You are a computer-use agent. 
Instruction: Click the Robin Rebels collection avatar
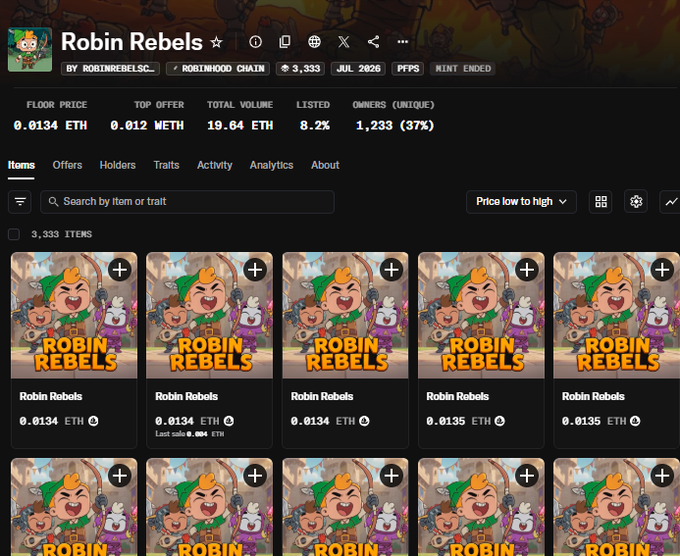(30, 49)
